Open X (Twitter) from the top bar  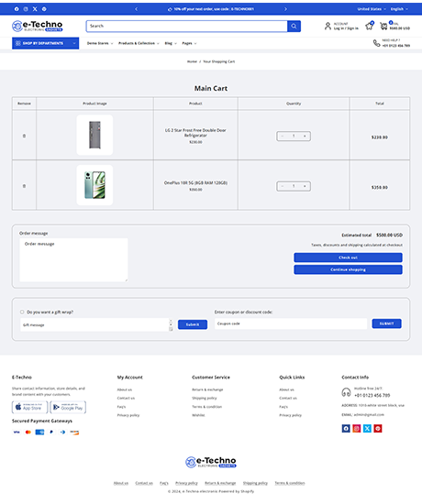35,9
